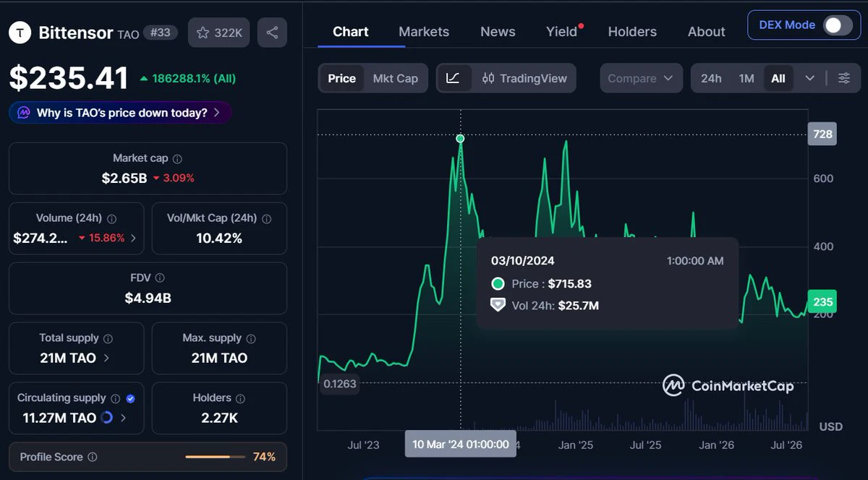This screenshot has width=868, height=480.
Task: Open the About tab
Action: tap(707, 32)
